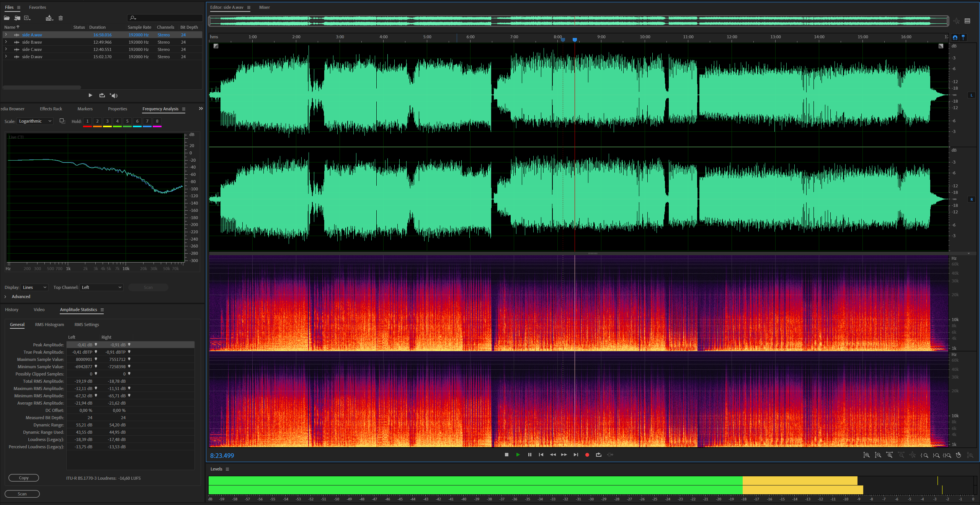The height and width of the screenshot is (505, 980).
Task: Move playhead to next with transport icon
Action: point(576,455)
